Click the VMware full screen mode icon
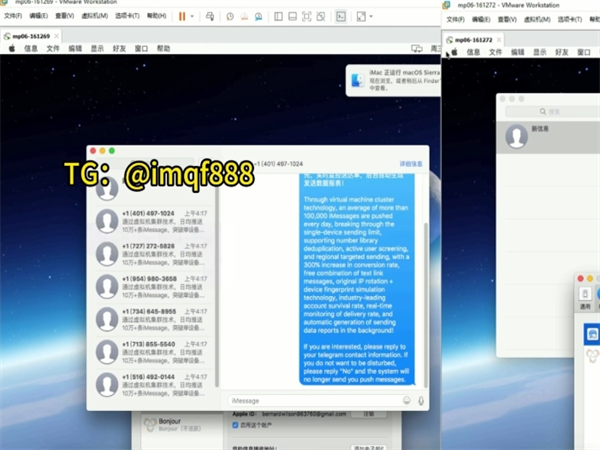Image resolution: width=600 pixels, height=450 pixels. (x=306, y=16)
